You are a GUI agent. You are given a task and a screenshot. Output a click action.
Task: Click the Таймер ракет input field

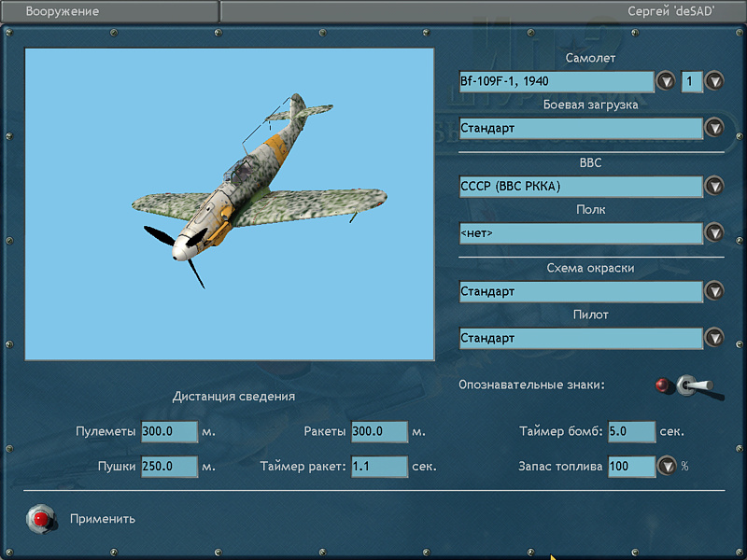(x=379, y=466)
